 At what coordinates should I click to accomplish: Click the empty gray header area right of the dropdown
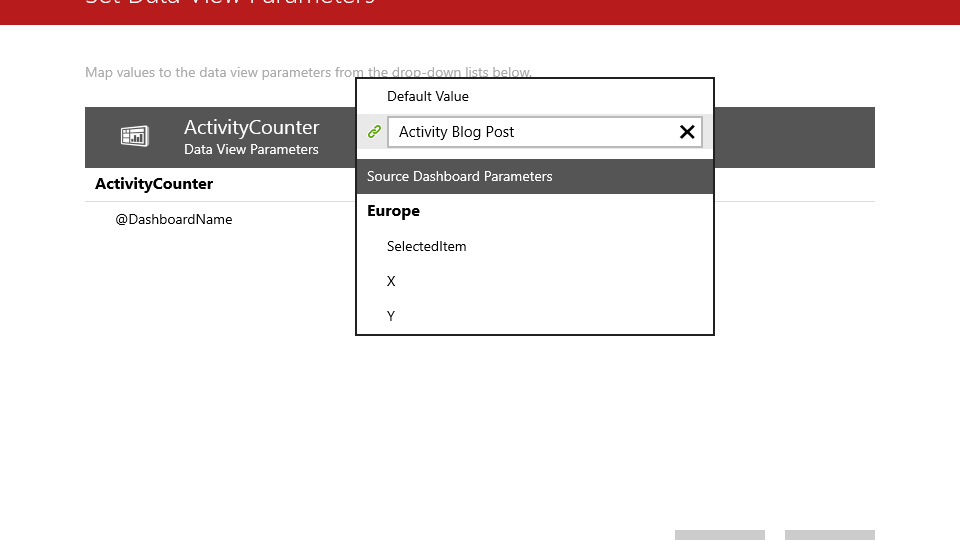point(794,137)
